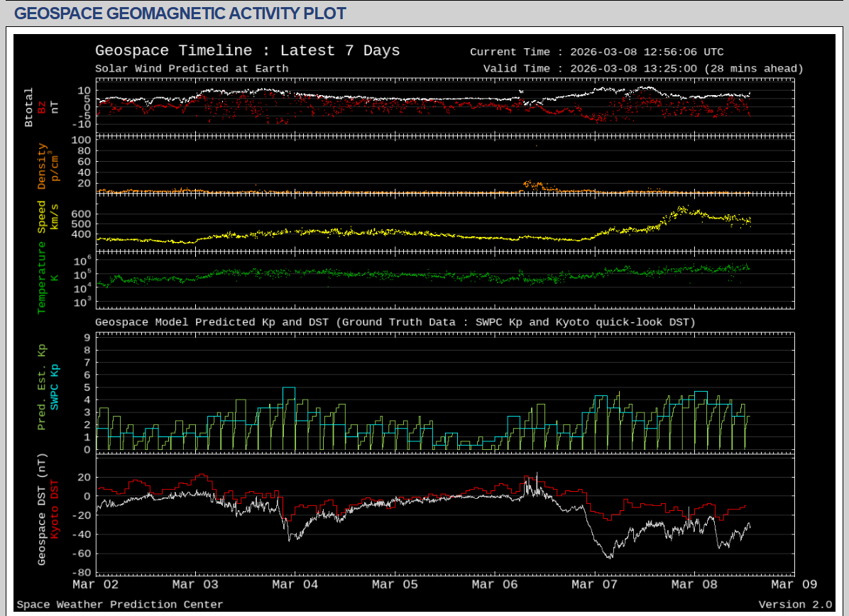Select the Mar 05 date marker
Viewport: 849px width, 616px height.
(x=395, y=585)
